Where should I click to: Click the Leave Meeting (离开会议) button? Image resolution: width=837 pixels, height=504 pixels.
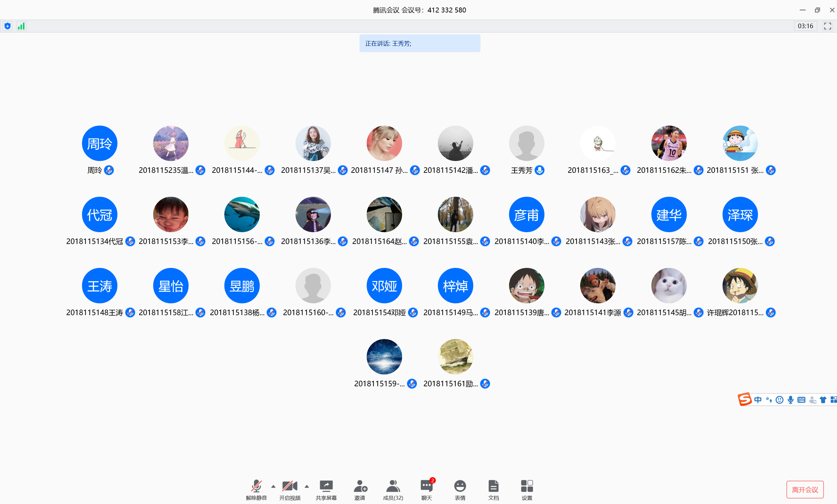tap(805, 489)
